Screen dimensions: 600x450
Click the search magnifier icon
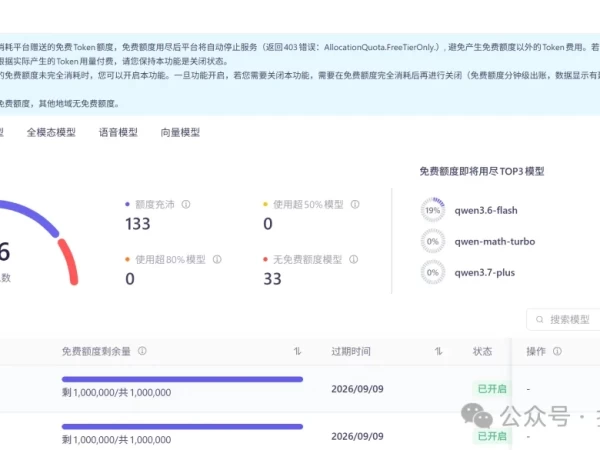tap(540, 320)
